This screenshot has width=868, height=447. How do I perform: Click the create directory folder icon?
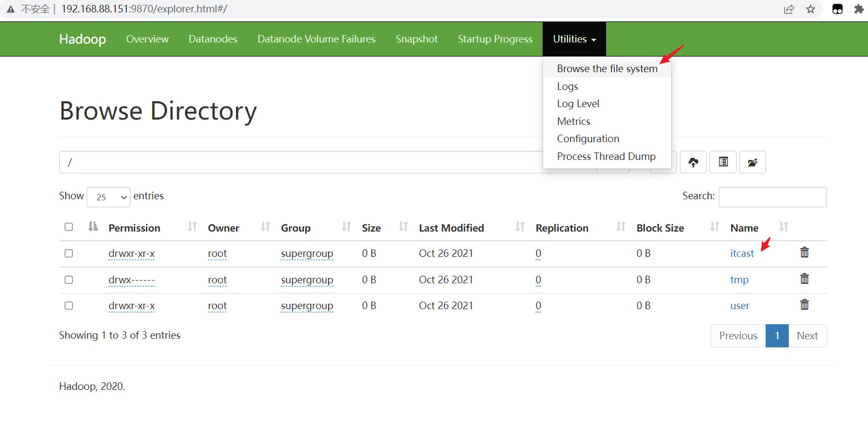coord(753,162)
